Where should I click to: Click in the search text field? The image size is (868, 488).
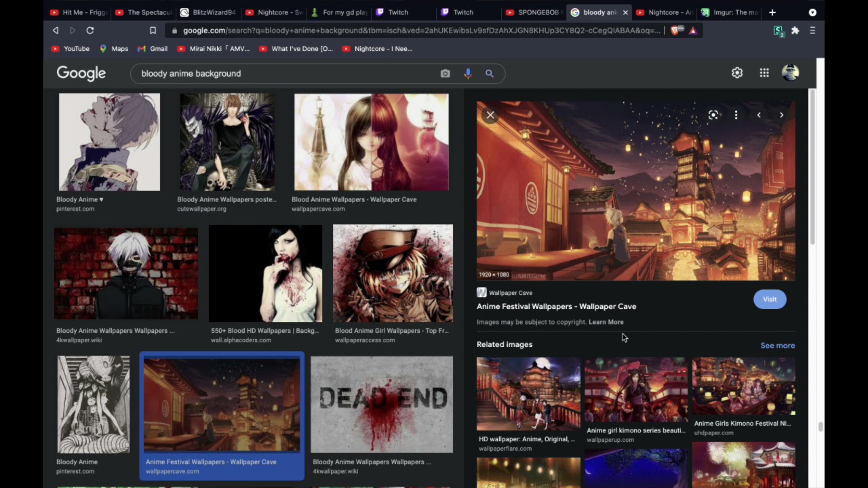(x=285, y=73)
